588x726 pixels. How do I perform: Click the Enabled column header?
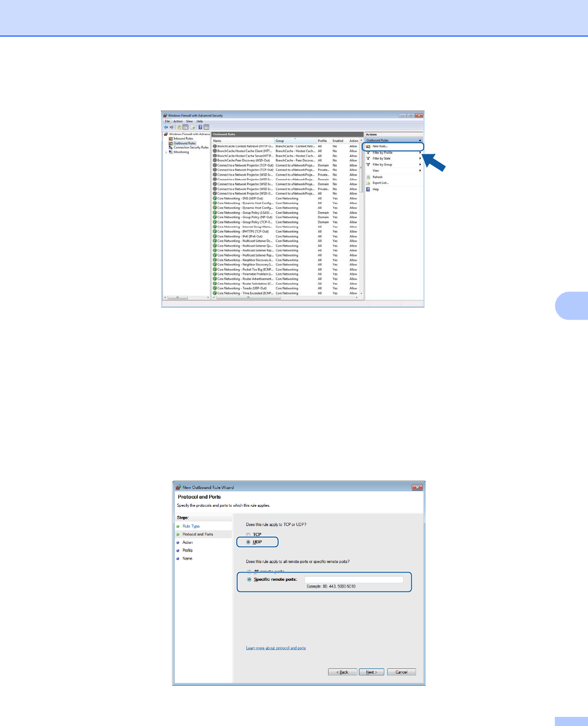(338, 141)
